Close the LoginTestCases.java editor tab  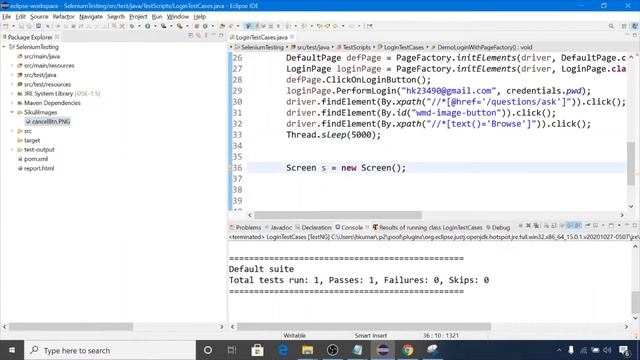(292, 37)
